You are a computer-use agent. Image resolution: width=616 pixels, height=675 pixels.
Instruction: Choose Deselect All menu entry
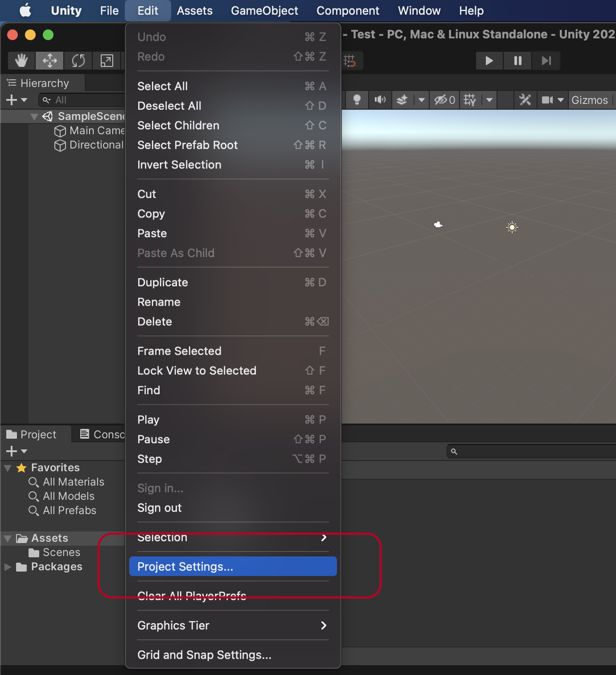point(233,106)
